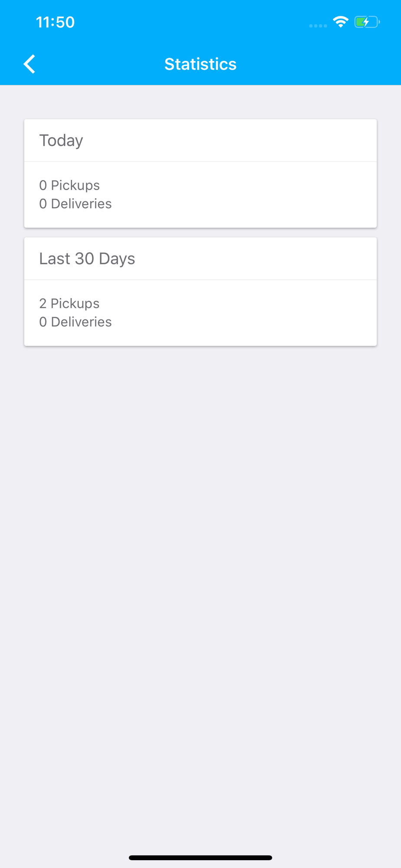
Task: Click 0 Deliveries under Last 30 Days
Action: 76,322
